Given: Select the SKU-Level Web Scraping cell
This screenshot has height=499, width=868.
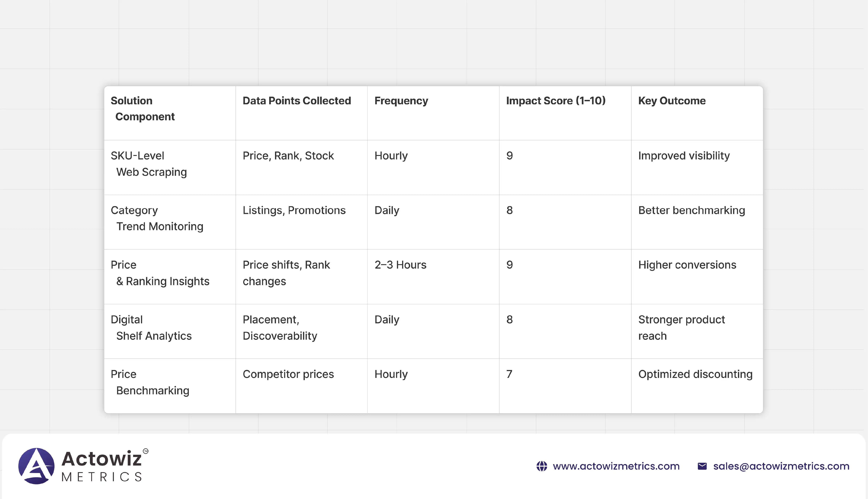Looking at the screenshot, I should coord(149,164).
